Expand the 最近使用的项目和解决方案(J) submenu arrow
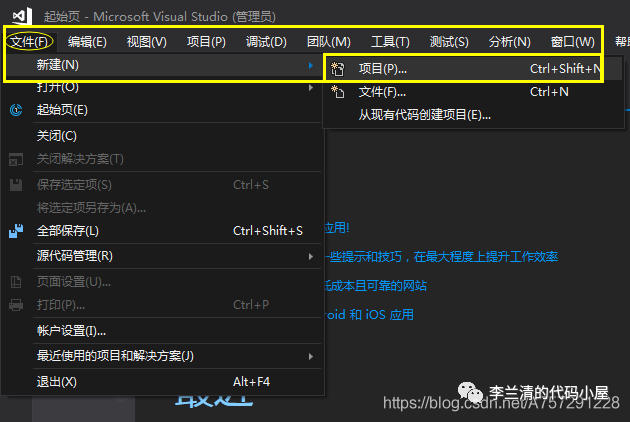This screenshot has width=630, height=422. click(x=311, y=356)
